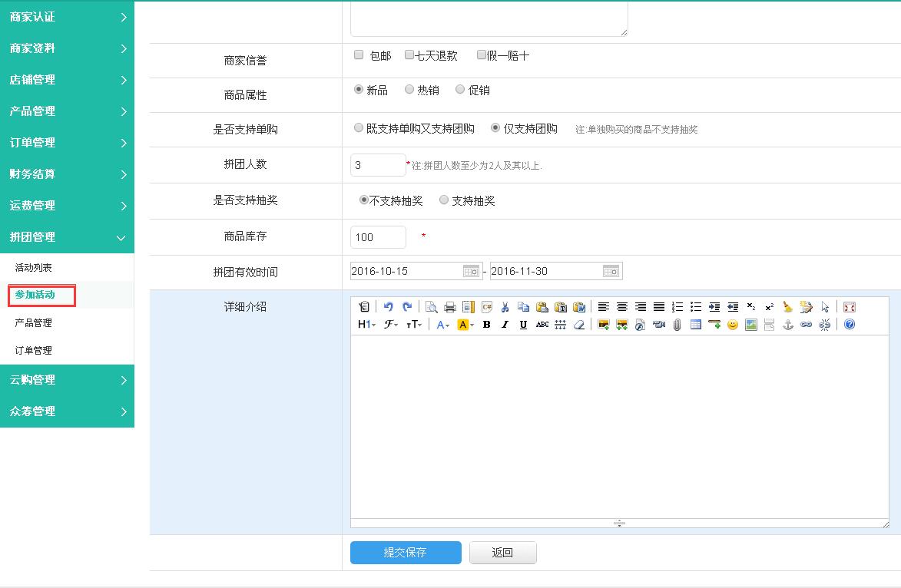Click the 返回 button
This screenshot has height=588, width=901.
502,553
